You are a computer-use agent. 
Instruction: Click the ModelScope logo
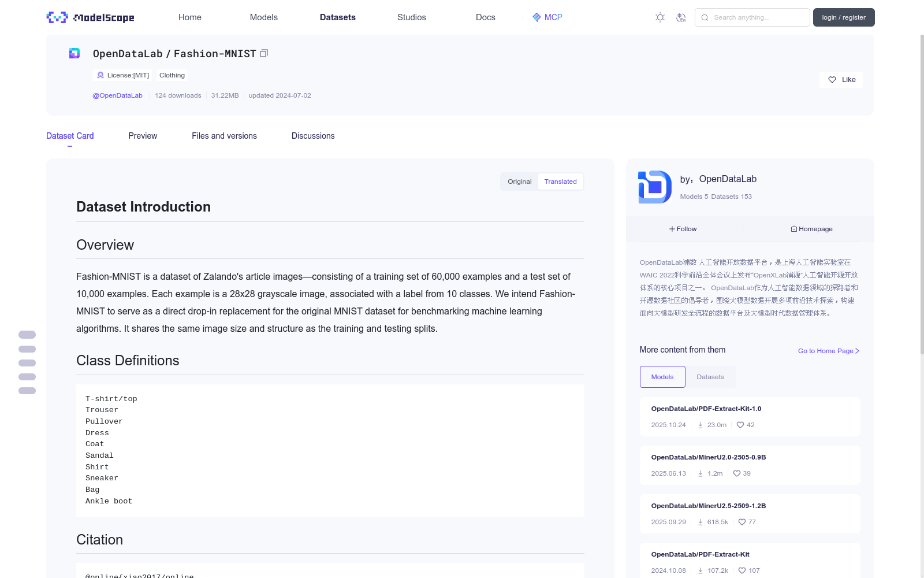coord(90,17)
